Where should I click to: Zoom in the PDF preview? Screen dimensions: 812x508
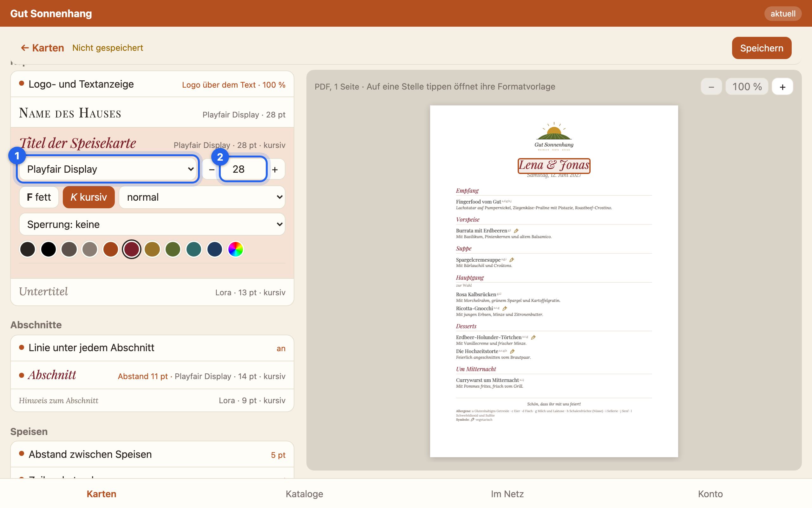(x=783, y=87)
